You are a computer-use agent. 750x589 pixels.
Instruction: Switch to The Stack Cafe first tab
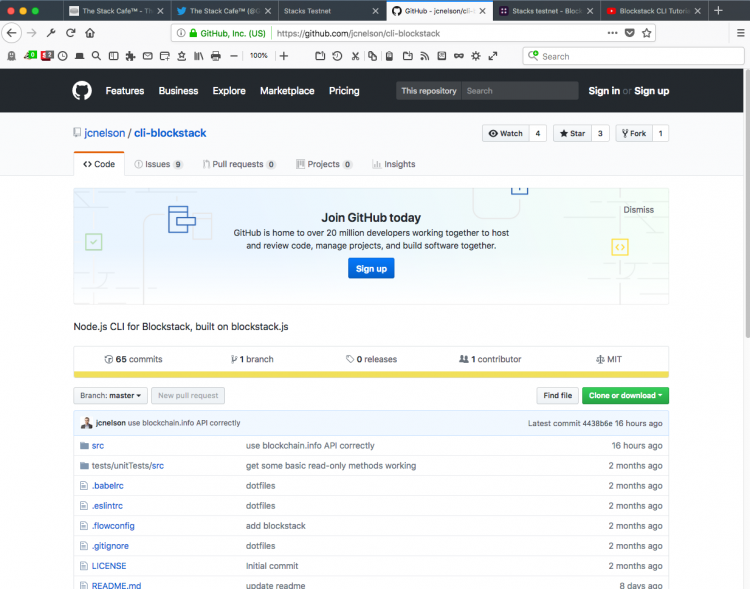[x=116, y=11]
